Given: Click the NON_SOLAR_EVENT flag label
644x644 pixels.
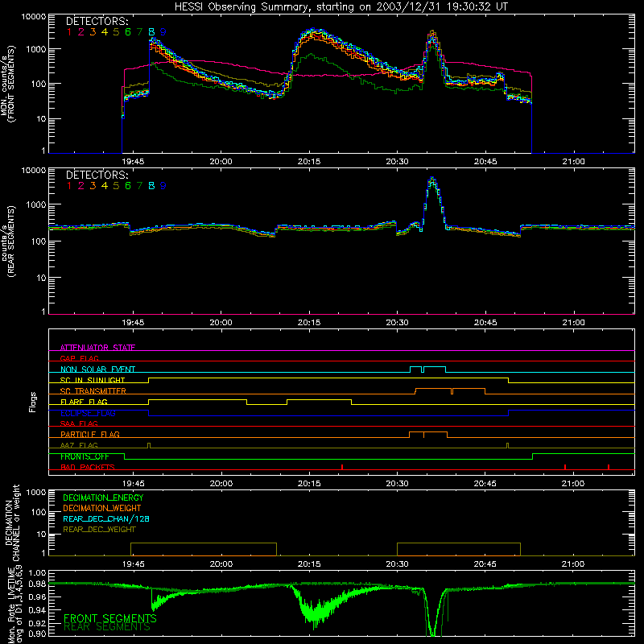Looking at the screenshot, I should coord(97,369).
